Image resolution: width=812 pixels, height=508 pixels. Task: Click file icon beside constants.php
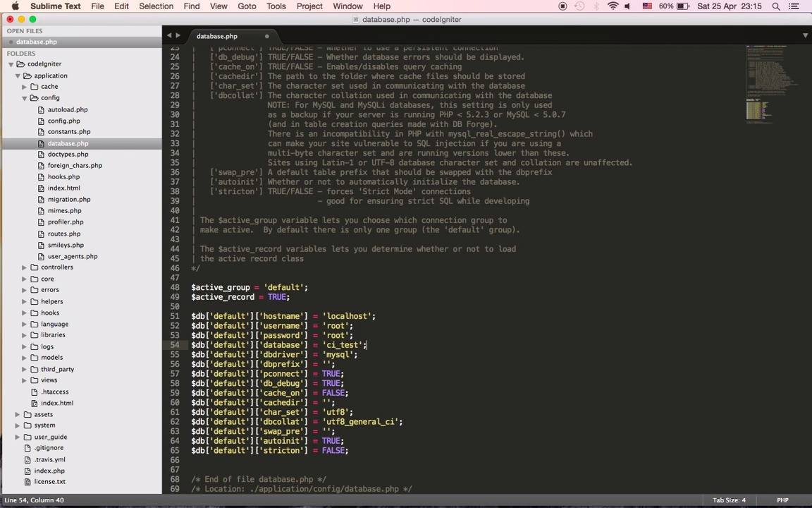pos(42,132)
